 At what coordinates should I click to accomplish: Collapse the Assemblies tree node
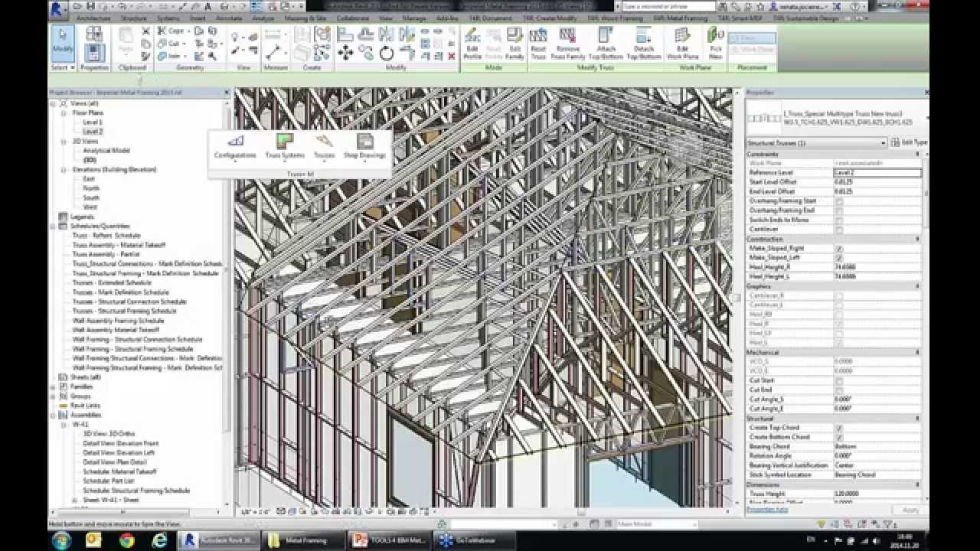(54, 415)
